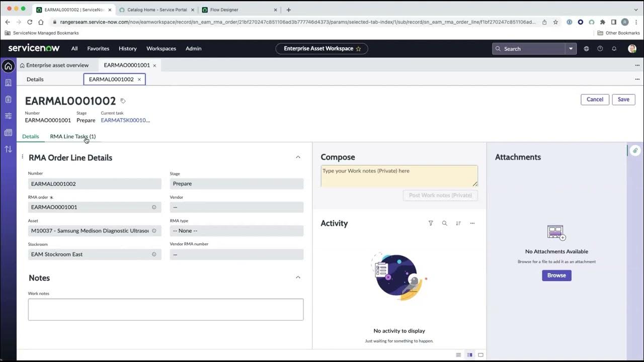
Task: Open the top tab row overflow ellipsis
Action: (637, 65)
